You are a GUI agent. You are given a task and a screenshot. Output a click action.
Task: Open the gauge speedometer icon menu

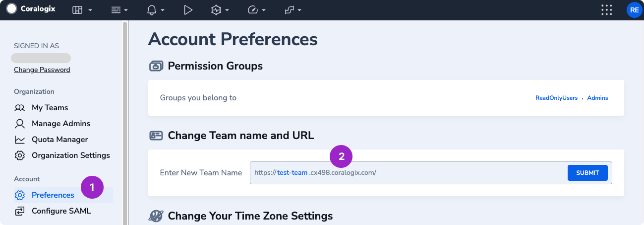coord(253,9)
